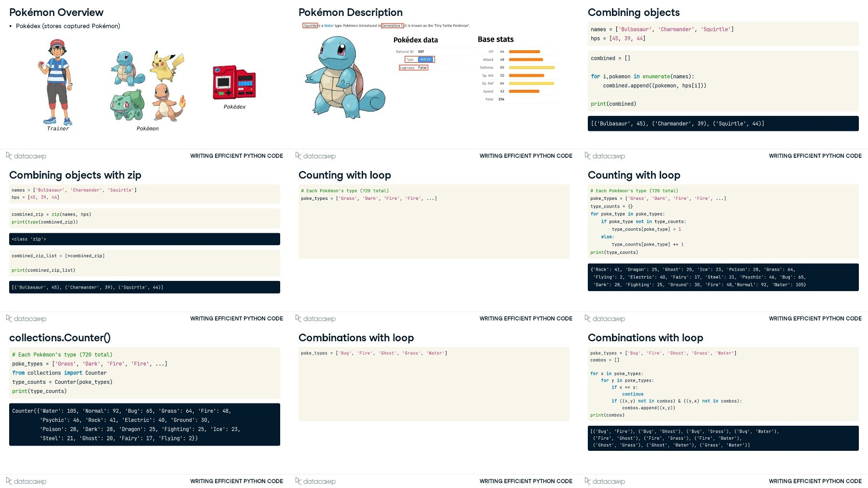Click the 'Base stats' heading
The height and width of the screenshot is (488, 868).
(x=496, y=40)
